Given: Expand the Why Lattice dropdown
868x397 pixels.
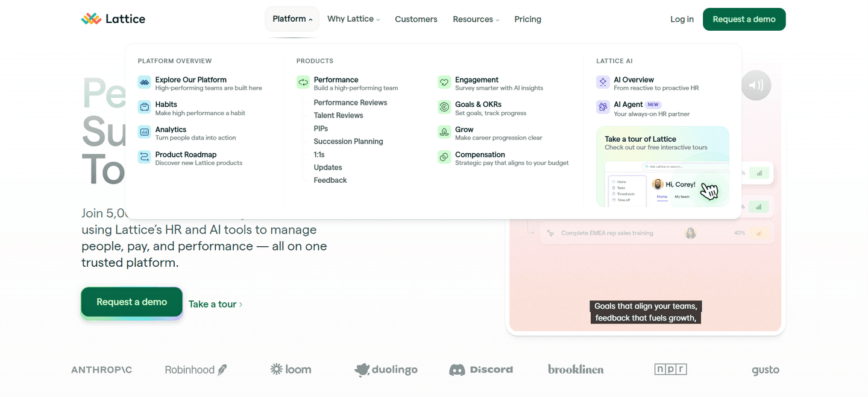Looking at the screenshot, I should (x=353, y=19).
